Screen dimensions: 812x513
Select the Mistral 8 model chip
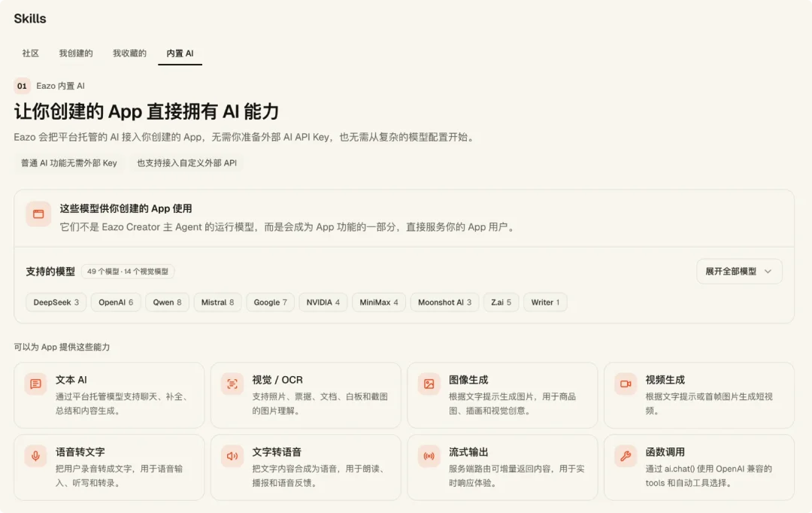(217, 302)
